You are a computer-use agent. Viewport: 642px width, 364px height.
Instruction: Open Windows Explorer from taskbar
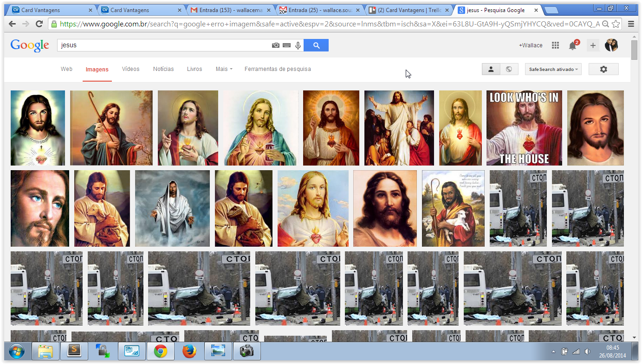(x=45, y=351)
